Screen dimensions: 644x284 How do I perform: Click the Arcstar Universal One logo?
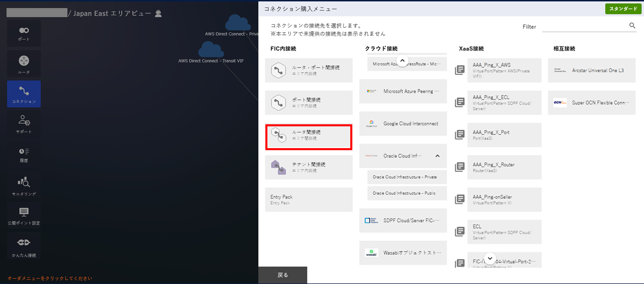560,70
